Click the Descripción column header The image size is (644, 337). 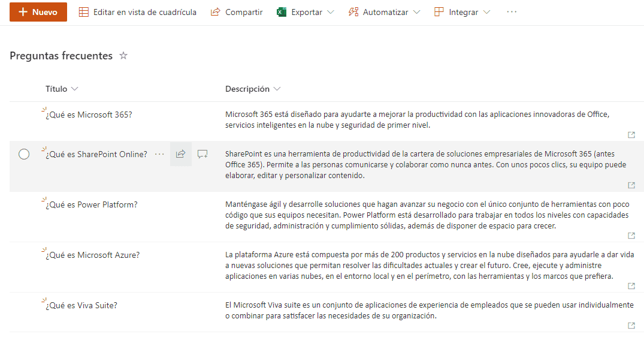coord(247,89)
